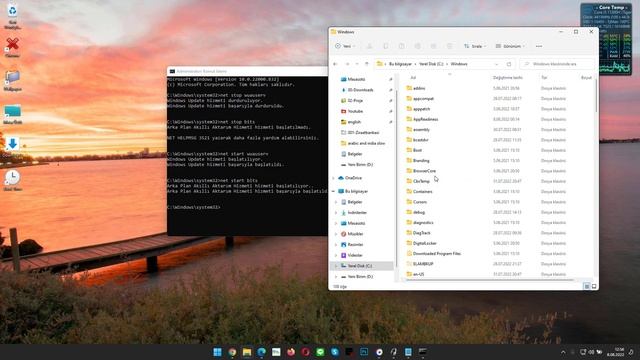Click 'Bu bilgisayar' in the address breadcrumb
Screen dimensions: 640x360
(x=400, y=64)
